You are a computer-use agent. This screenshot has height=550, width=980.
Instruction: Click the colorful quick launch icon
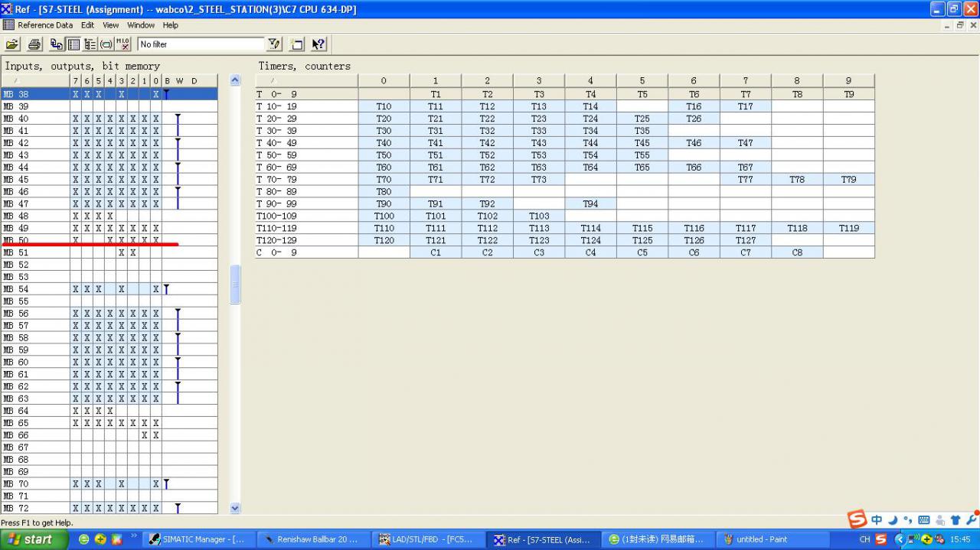pyautogui.click(x=116, y=539)
